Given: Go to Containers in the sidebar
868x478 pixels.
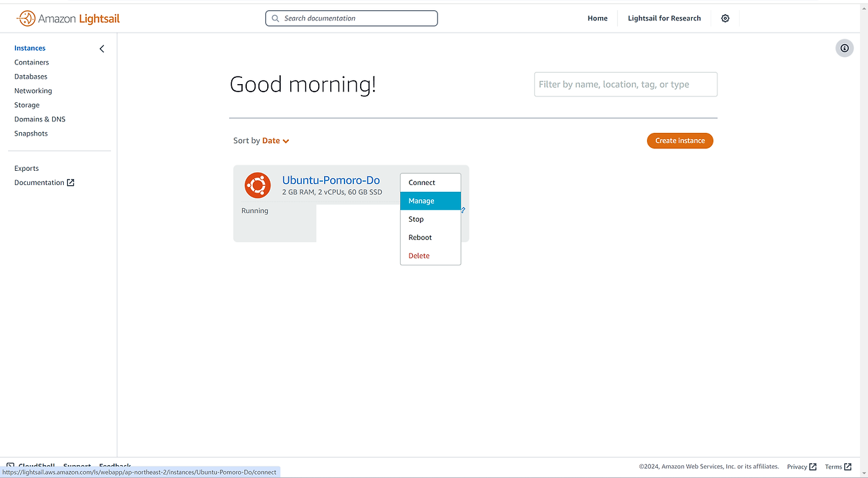Looking at the screenshot, I should (32, 62).
